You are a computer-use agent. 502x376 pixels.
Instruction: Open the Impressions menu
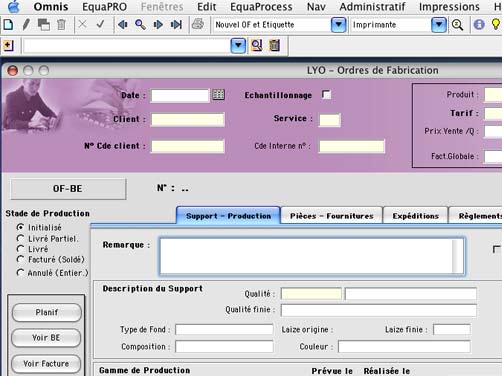click(x=449, y=7)
